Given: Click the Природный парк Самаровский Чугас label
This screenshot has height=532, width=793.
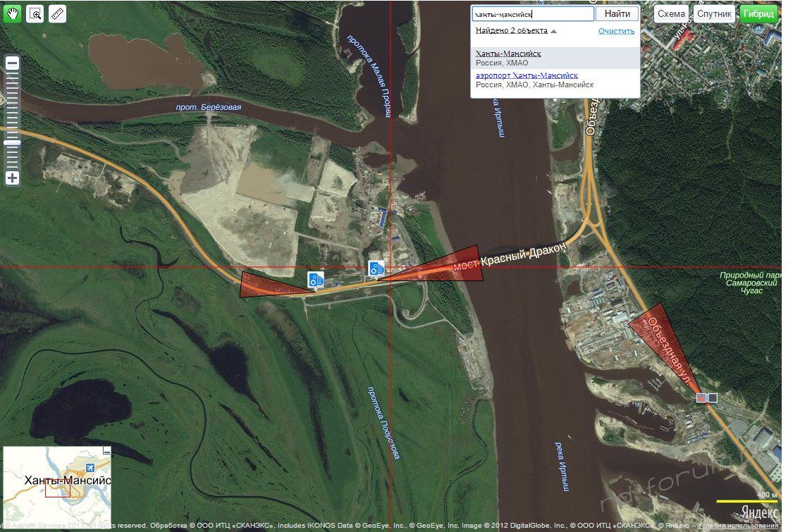Looking at the screenshot, I should coord(751,283).
